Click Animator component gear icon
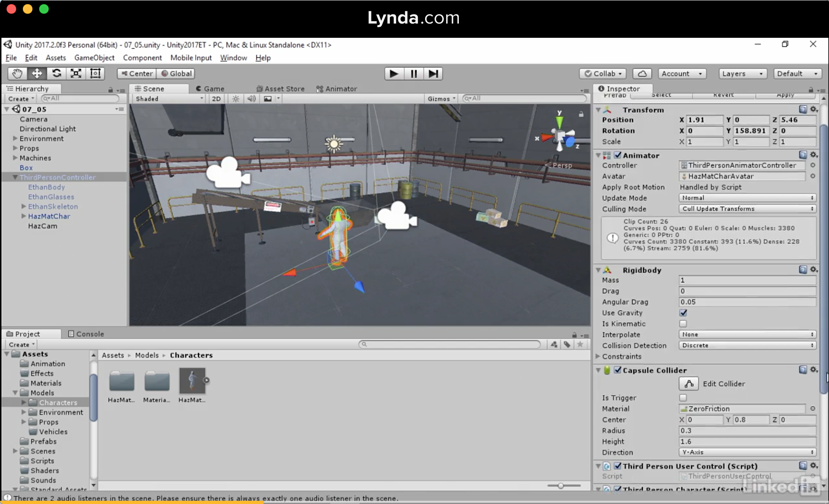The height and width of the screenshot is (504, 829). [814, 155]
